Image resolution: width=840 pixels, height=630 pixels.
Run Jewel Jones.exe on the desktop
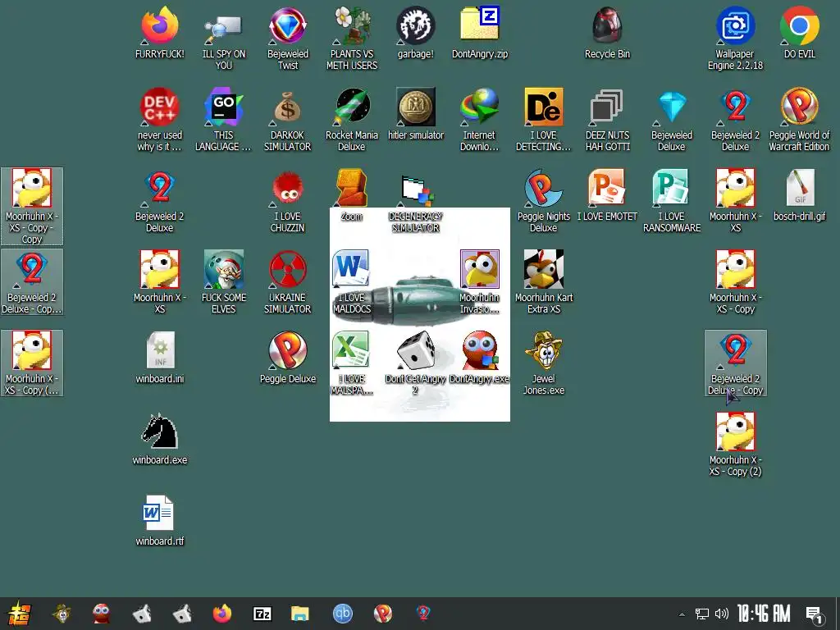[x=544, y=363]
